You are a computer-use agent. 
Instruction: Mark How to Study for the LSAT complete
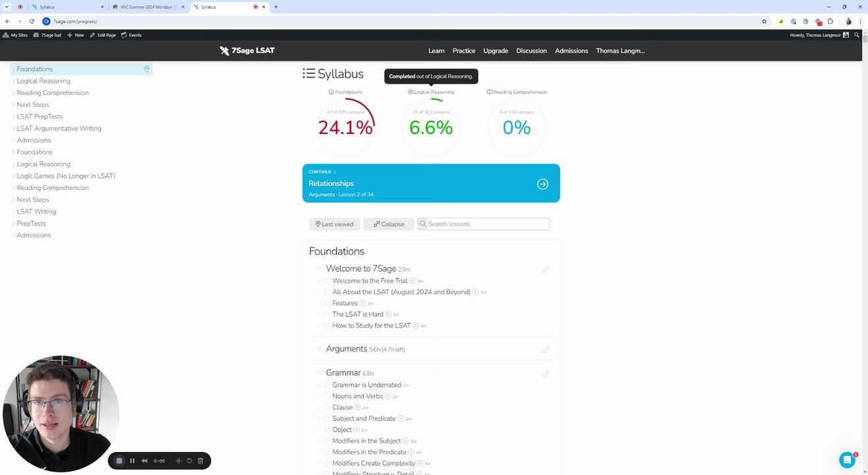(319, 325)
